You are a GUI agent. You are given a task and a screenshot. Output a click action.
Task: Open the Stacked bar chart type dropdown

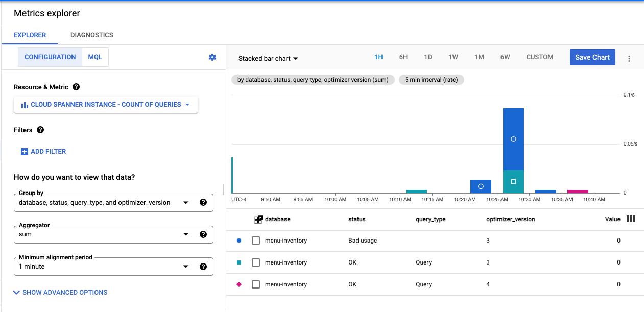268,58
